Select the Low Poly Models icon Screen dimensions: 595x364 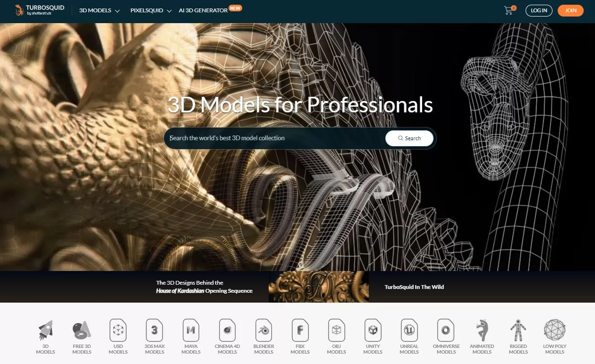click(x=554, y=330)
